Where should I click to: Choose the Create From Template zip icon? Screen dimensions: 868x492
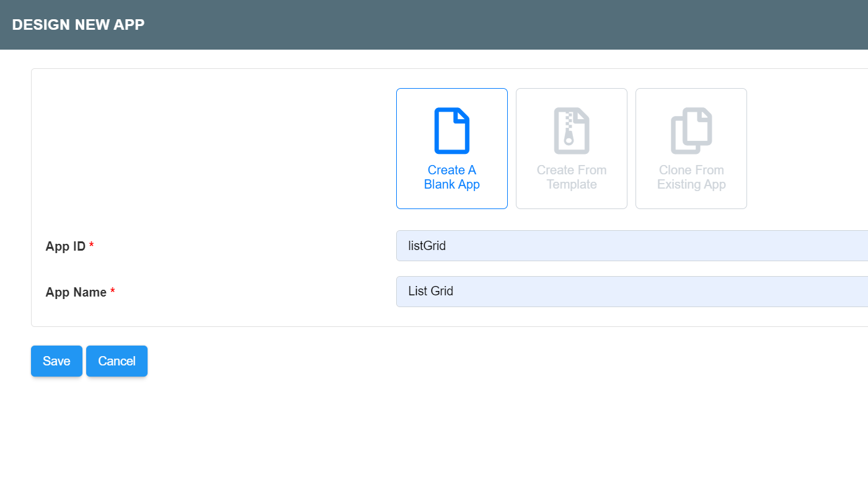click(x=572, y=131)
